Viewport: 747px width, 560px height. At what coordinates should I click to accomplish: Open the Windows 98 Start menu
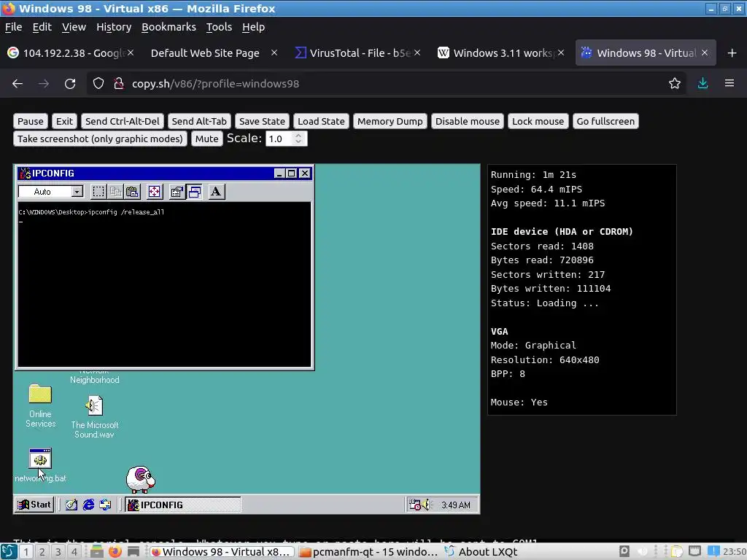(34, 505)
